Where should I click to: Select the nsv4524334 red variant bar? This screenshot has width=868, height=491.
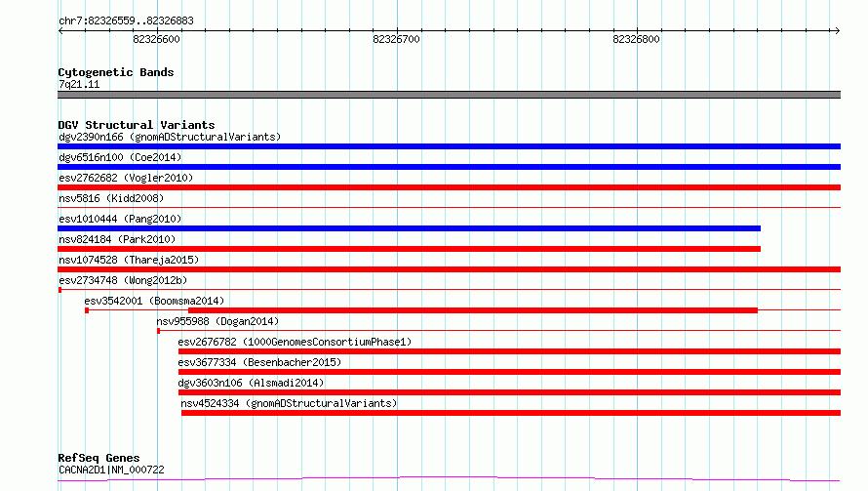click(x=511, y=413)
